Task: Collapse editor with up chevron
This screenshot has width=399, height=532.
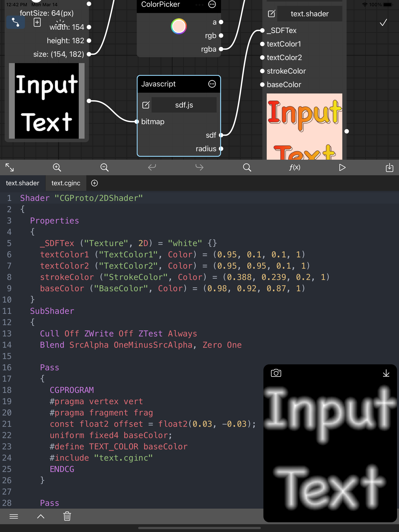Action: [x=41, y=516]
